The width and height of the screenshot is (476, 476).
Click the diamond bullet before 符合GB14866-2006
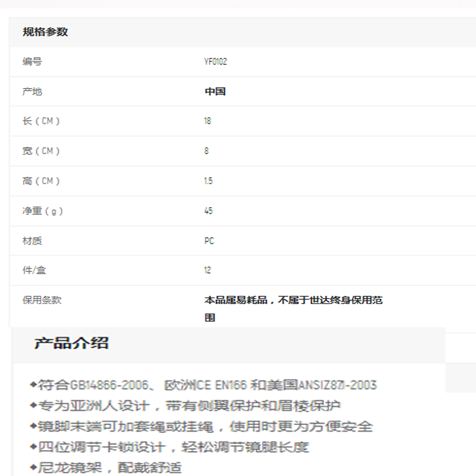[x=33, y=384]
